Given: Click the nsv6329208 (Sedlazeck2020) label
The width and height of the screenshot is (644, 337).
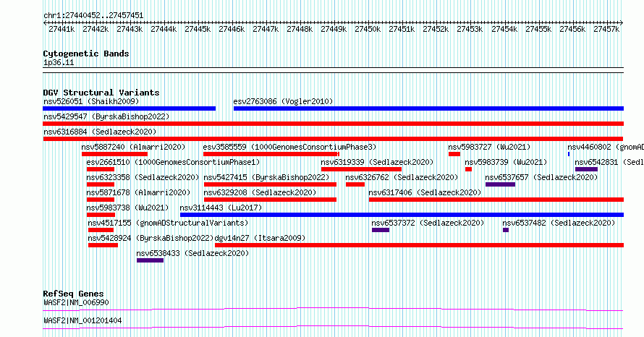Looking at the screenshot, I should coord(260,192).
